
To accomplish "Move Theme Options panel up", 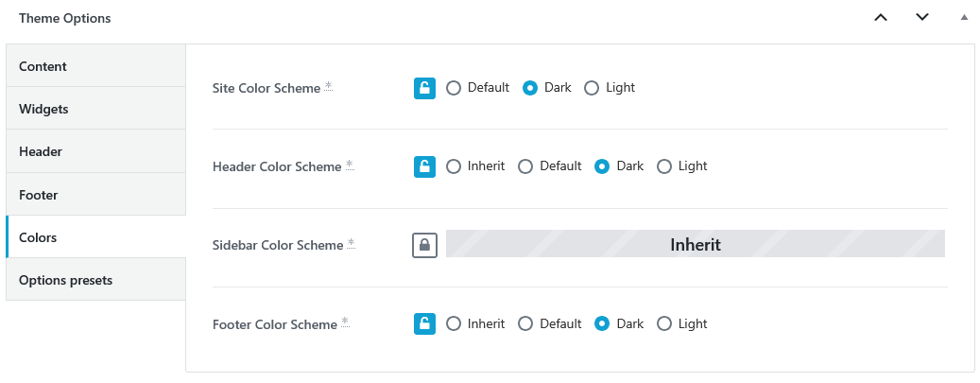I will (x=881, y=18).
